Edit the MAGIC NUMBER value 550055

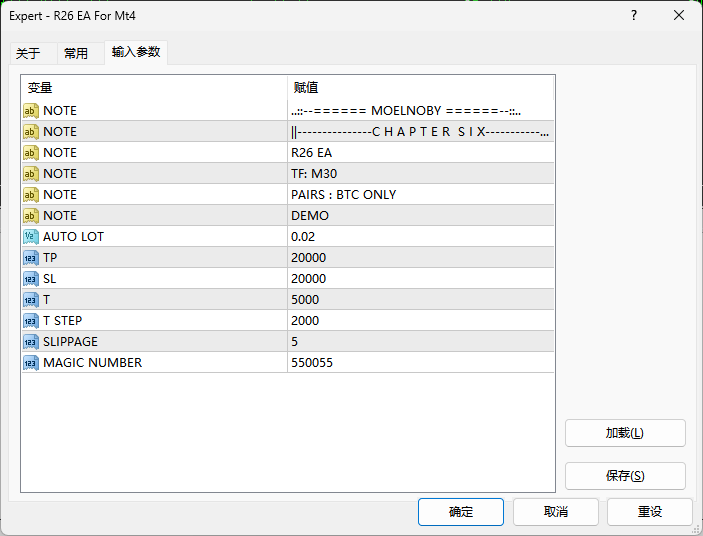(420, 363)
